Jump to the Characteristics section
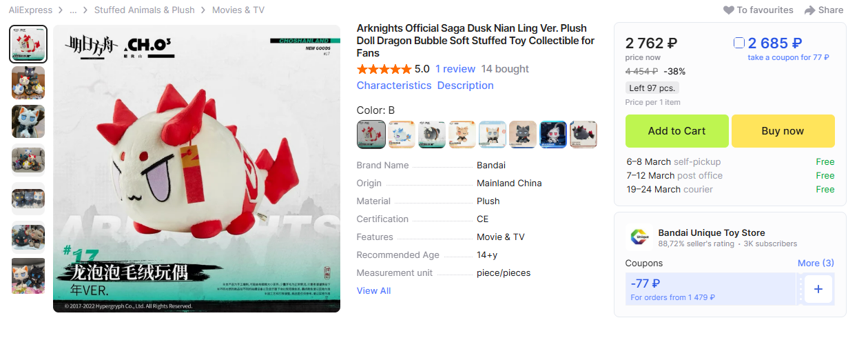 (x=394, y=86)
